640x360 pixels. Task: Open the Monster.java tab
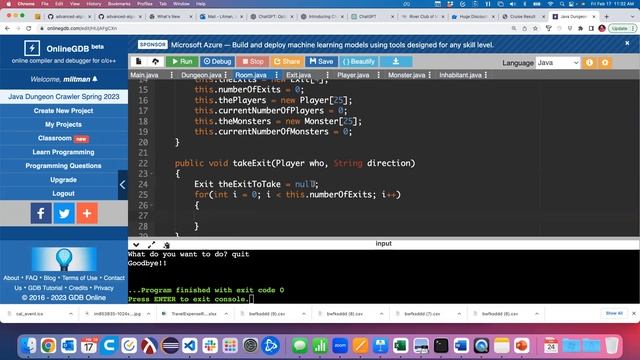(x=407, y=75)
